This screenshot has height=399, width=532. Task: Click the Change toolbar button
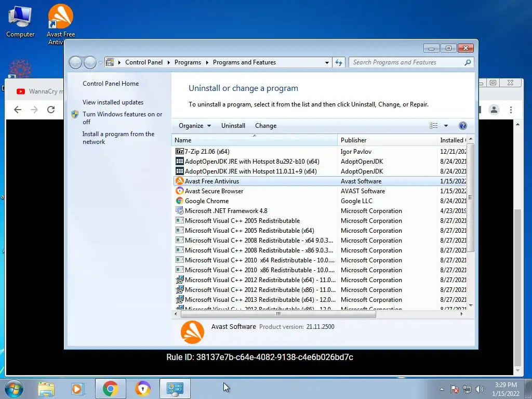(x=265, y=126)
